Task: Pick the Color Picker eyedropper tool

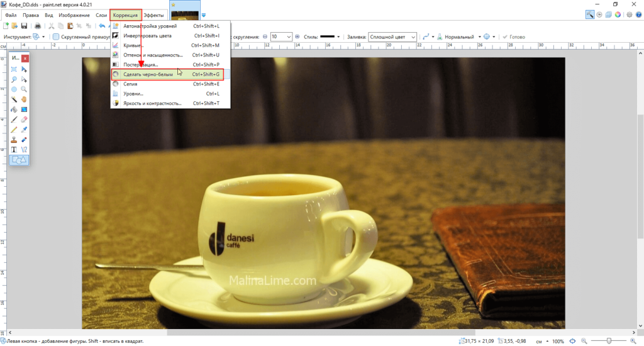Action: (x=24, y=129)
